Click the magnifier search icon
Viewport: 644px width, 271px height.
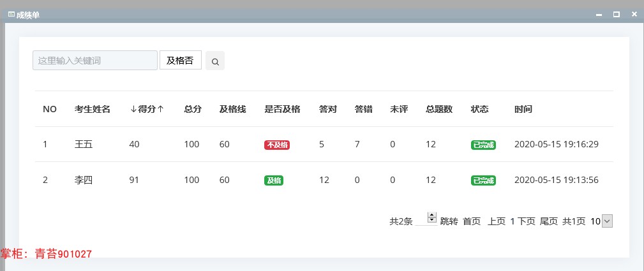click(215, 61)
